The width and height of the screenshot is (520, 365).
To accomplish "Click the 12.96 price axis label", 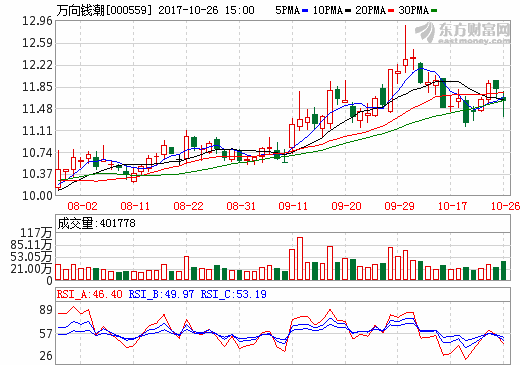I will coord(37,21).
